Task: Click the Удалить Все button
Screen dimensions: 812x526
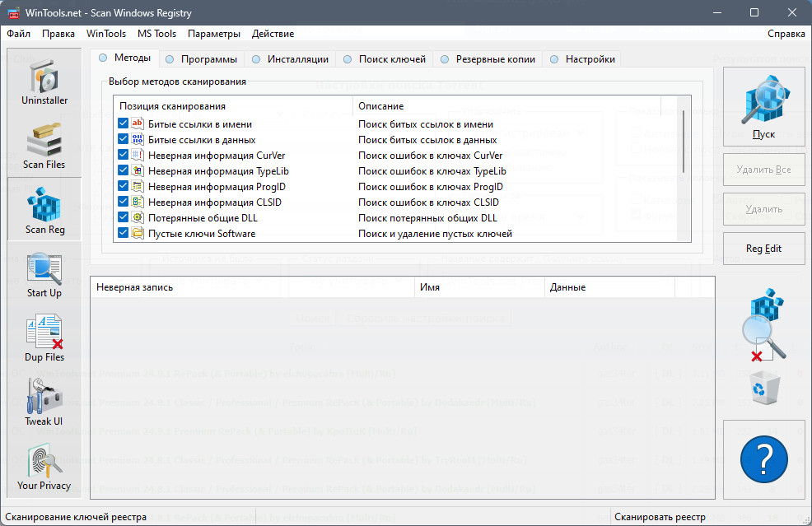Action: [764, 170]
